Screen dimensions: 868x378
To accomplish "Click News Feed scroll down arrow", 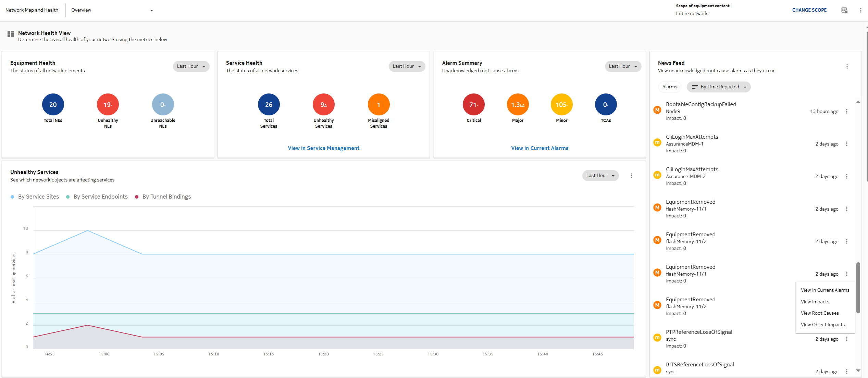I will [x=858, y=370].
